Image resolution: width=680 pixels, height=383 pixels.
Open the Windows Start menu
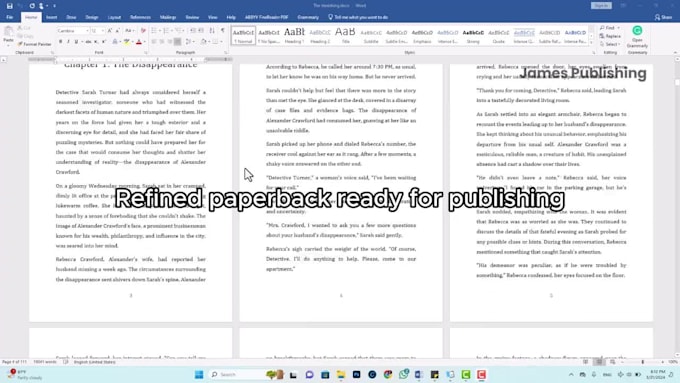tap(199, 374)
